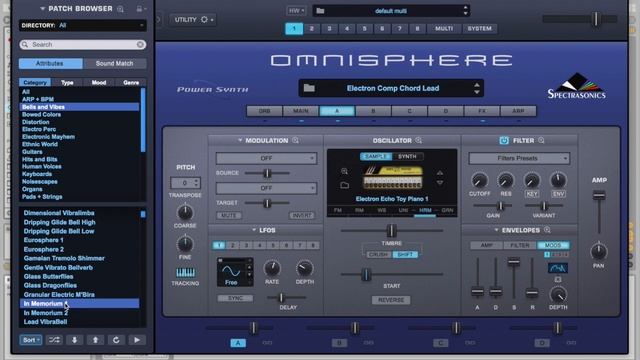Enable the Shift timbre mode
This screenshot has width=640, height=360.
[405, 254]
